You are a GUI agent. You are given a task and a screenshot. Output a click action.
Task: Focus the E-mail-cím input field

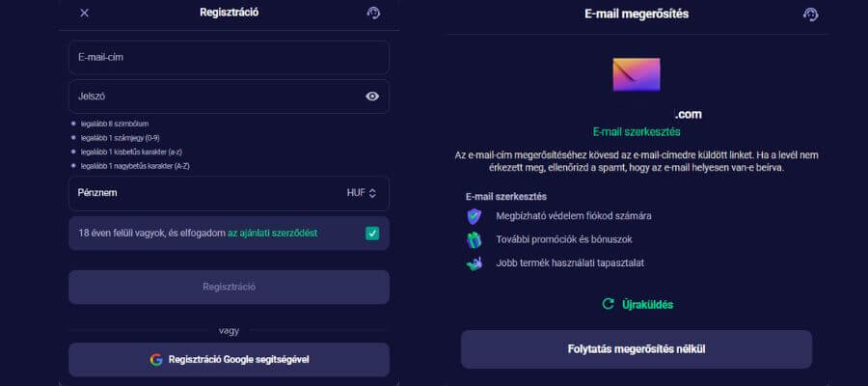pyautogui.click(x=229, y=58)
